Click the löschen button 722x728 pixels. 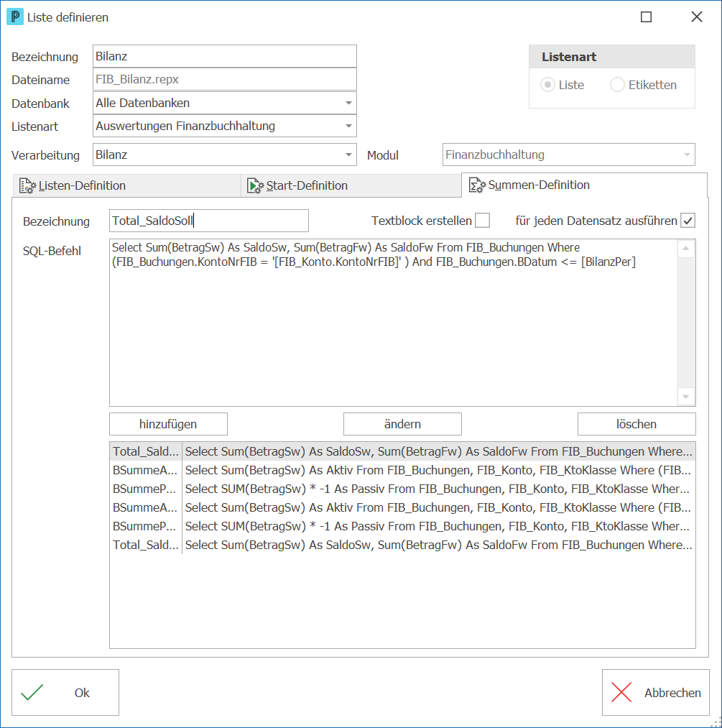(x=637, y=424)
